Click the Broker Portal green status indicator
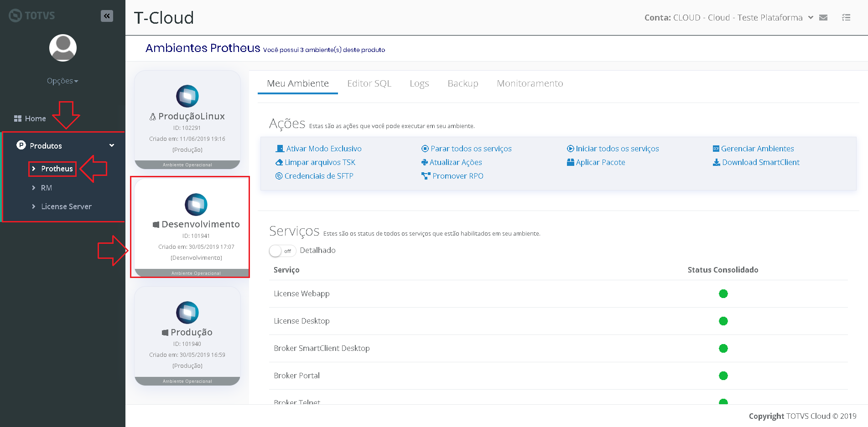This screenshot has width=868, height=427. pyautogui.click(x=723, y=376)
